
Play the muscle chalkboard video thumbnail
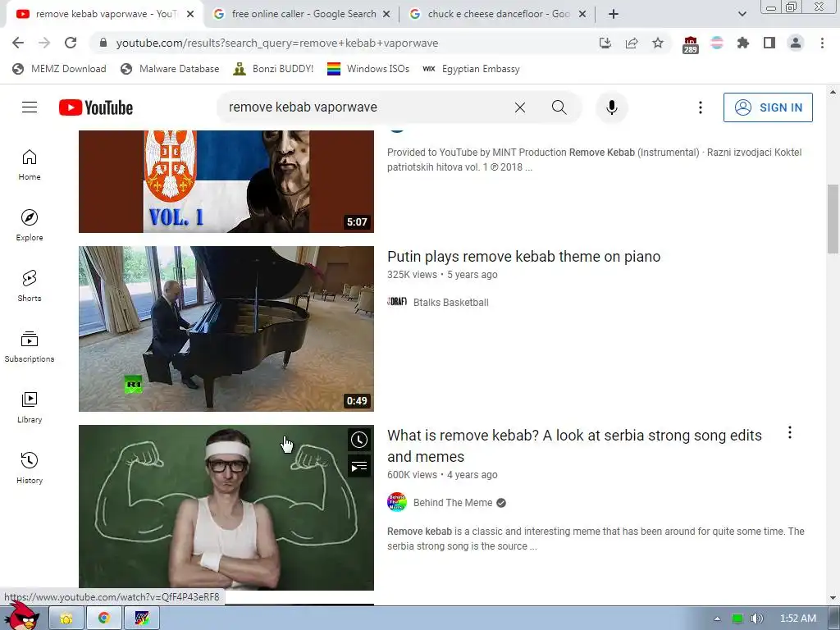tap(226, 507)
